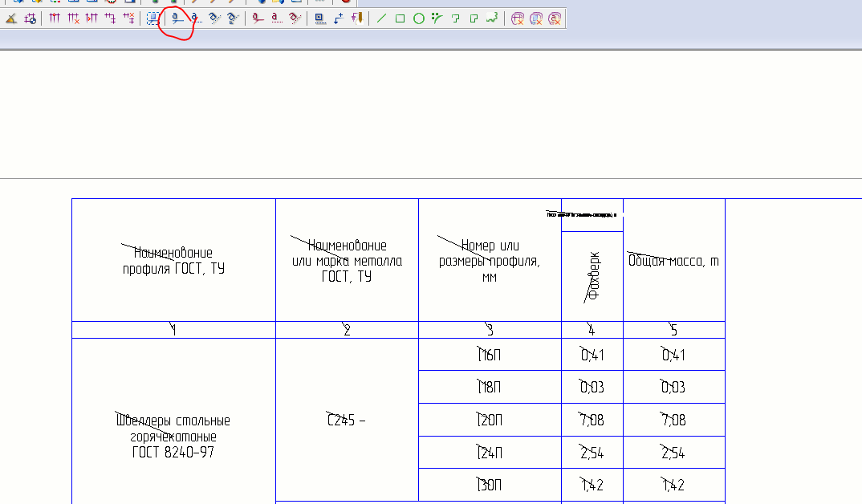Click the last toolbar icon with red X

[555, 18]
